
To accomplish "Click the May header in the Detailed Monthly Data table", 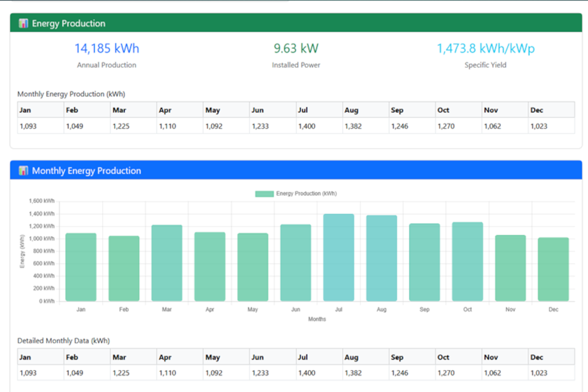I will click(226, 357).
